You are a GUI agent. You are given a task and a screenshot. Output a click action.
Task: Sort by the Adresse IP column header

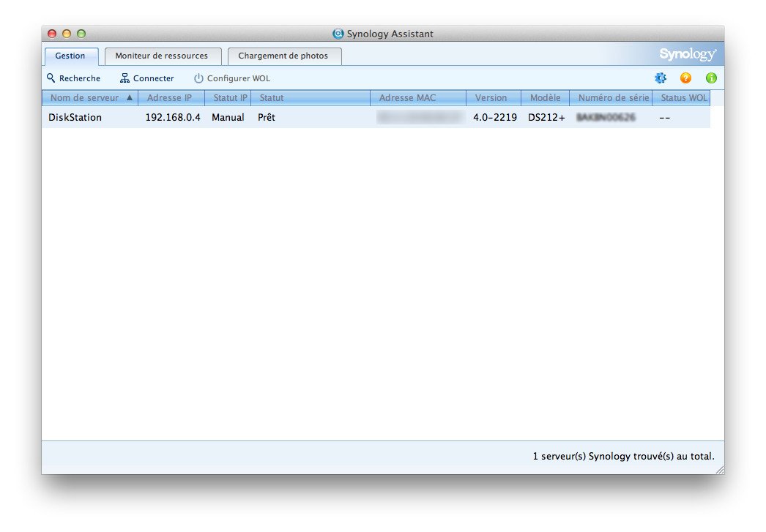click(x=170, y=98)
